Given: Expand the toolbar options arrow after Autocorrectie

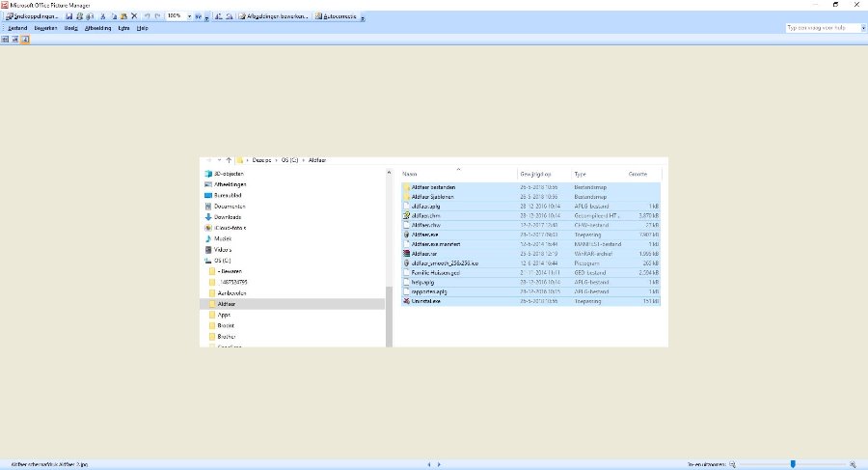Looking at the screenshot, I should click(x=362, y=17).
